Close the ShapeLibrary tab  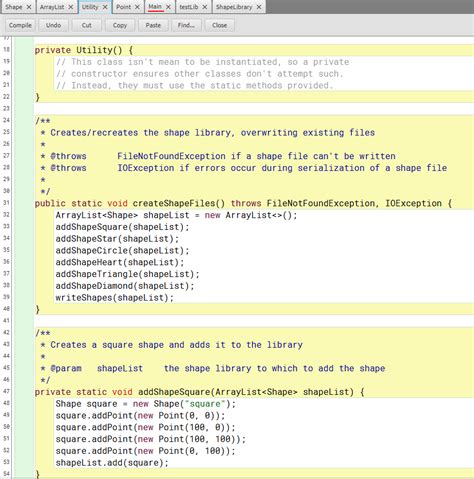pyautogui.click(x=259, y=7)
